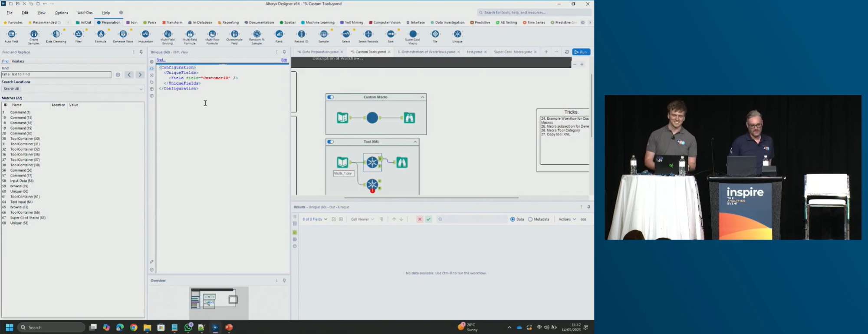
Task: Click the Input Data tool in Tool XML container
Action: point(342,162)
